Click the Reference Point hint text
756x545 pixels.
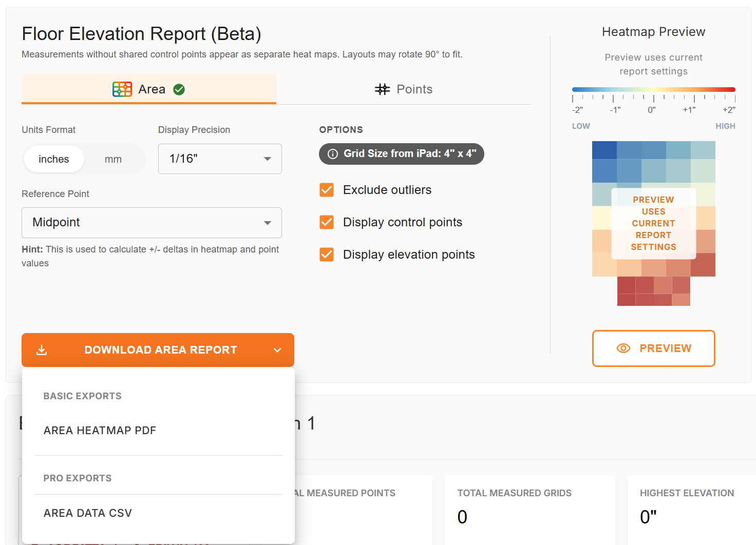tap(150, 256)
